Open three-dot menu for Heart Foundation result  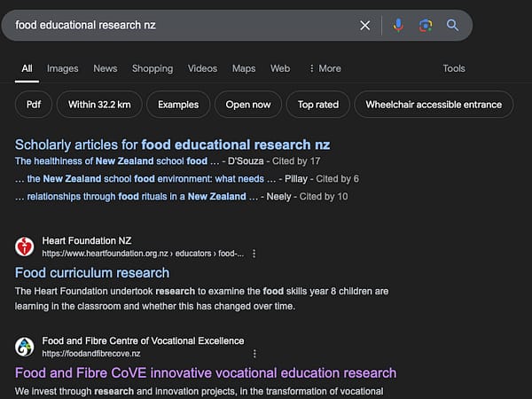click(x=254, y=254)
